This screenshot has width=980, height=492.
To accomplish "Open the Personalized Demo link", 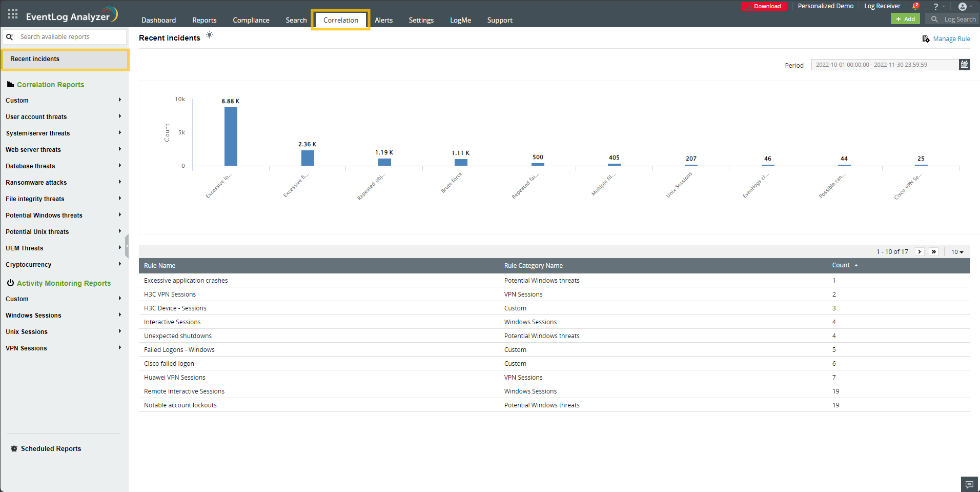I will 826,6.
